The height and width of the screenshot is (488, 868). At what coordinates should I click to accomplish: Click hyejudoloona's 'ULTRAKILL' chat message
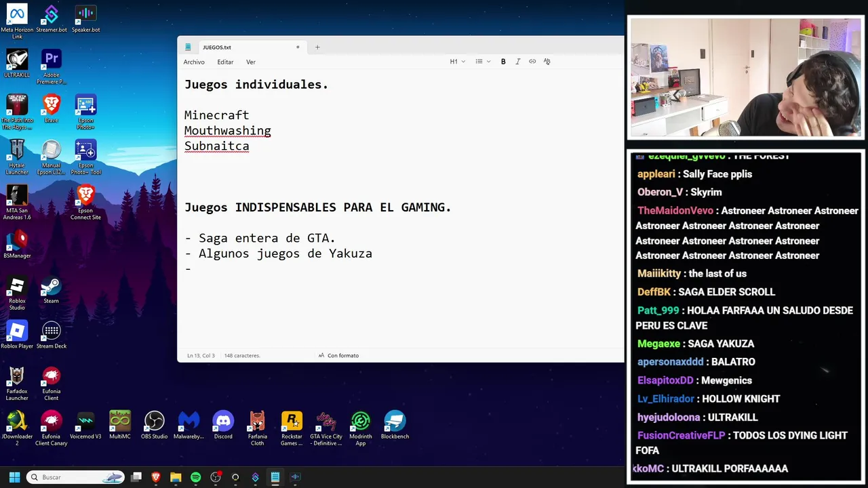tap(698, 418)
